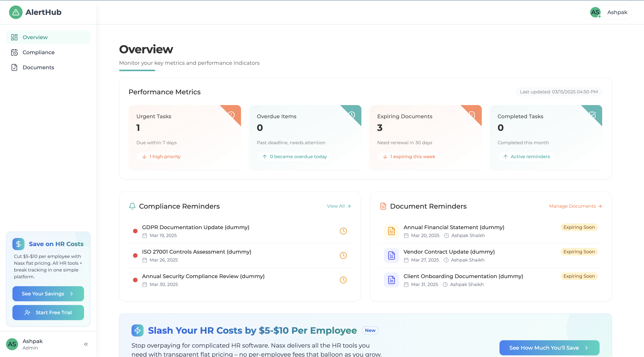Click the lightning bolt icon in HR banner
The image size is (644, 357).
coord(138,330)
